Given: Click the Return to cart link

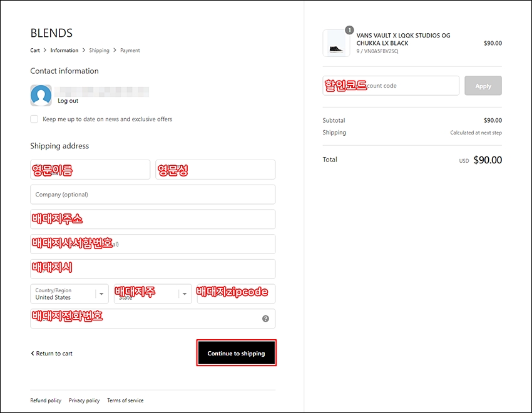Looking at the screenshot, I should pyautogui.click(x=54, y=354).
